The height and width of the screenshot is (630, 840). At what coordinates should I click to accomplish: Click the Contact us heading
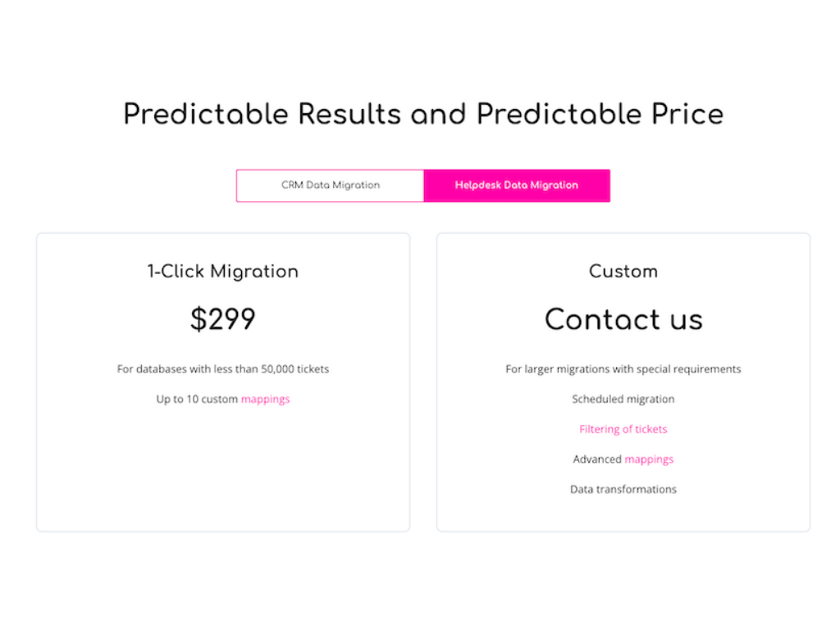[623, 320]
